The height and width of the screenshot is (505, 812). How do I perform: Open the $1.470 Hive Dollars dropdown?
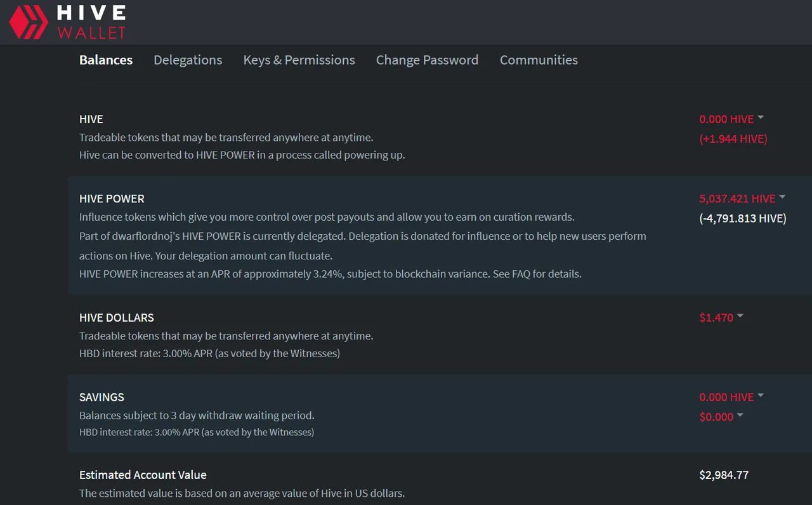point(721,318)
